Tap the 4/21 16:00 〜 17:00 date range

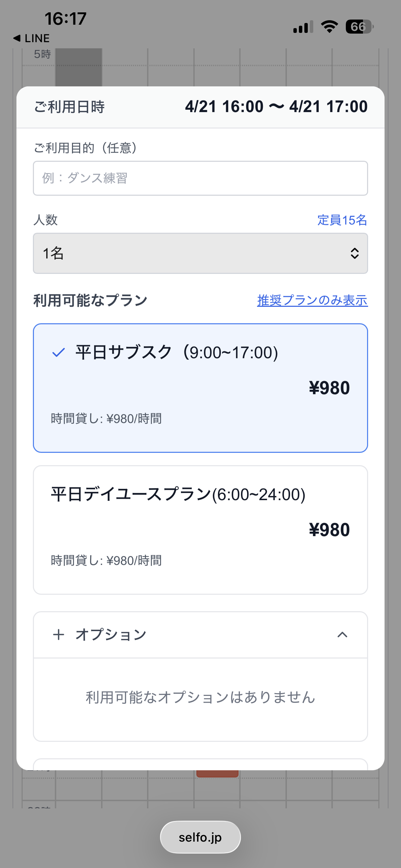point(276,107)
